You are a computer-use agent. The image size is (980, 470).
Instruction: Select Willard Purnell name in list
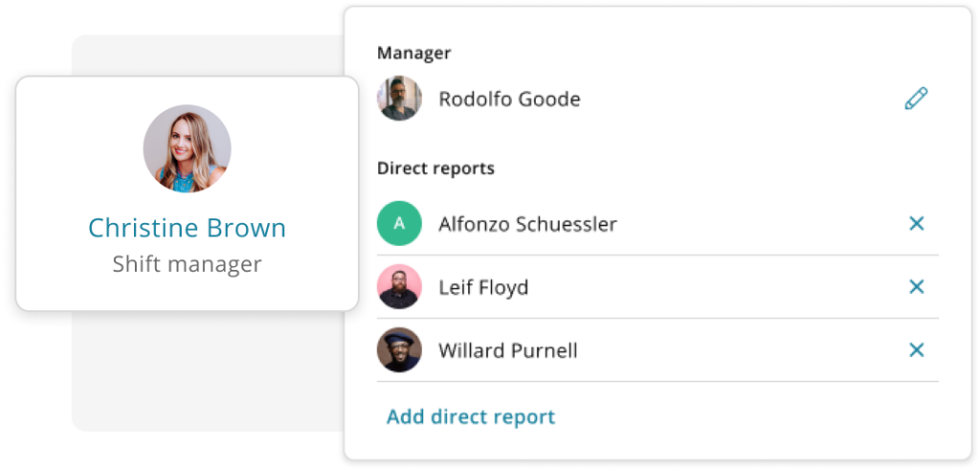coord(507,350)
